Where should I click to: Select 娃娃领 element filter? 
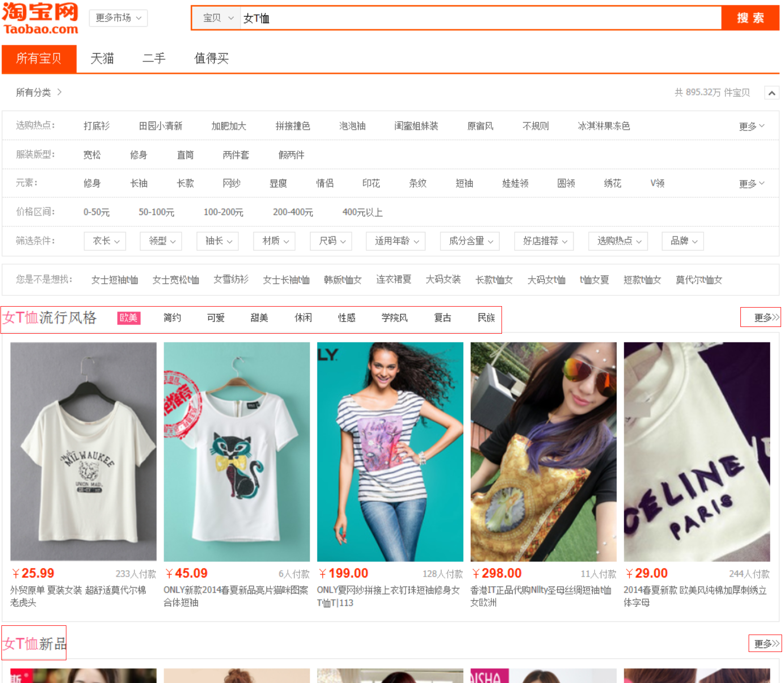coord(515,184)
